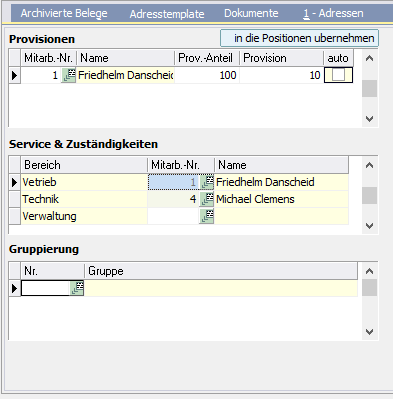Viewport: 393px width, 399px height.
Task: Open the Dokumente tab
Action: 251,13
